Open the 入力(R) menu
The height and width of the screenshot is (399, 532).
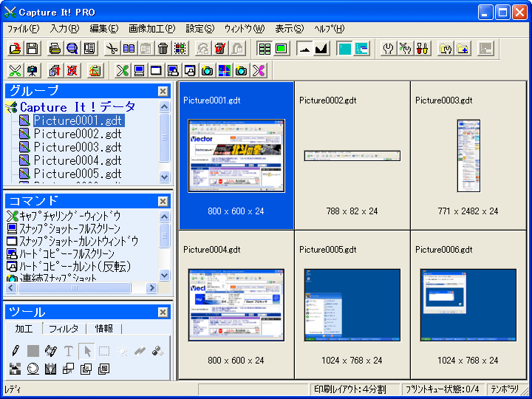pyautogui.click(x=64, y=29)
